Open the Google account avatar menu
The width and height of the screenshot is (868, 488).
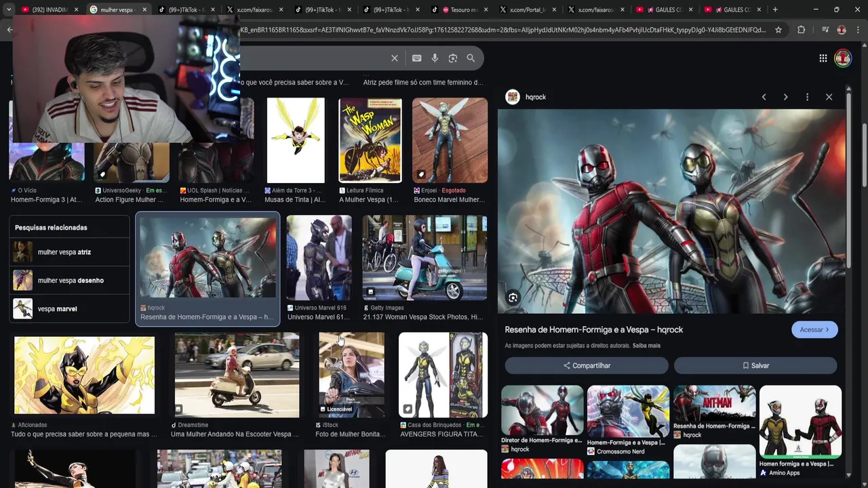pyautogui.click(x=843, y=58)
